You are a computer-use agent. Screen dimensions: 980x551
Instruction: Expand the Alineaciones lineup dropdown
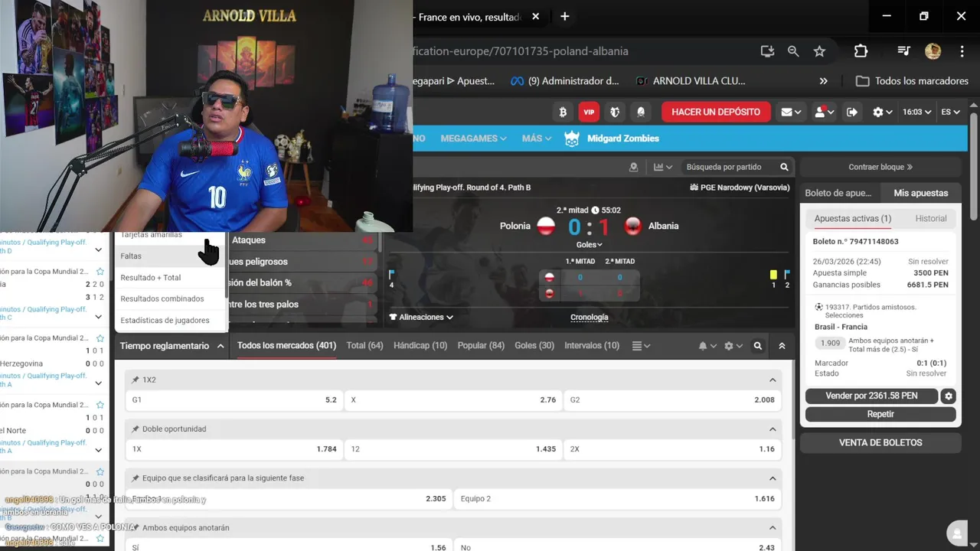[421, 317]
